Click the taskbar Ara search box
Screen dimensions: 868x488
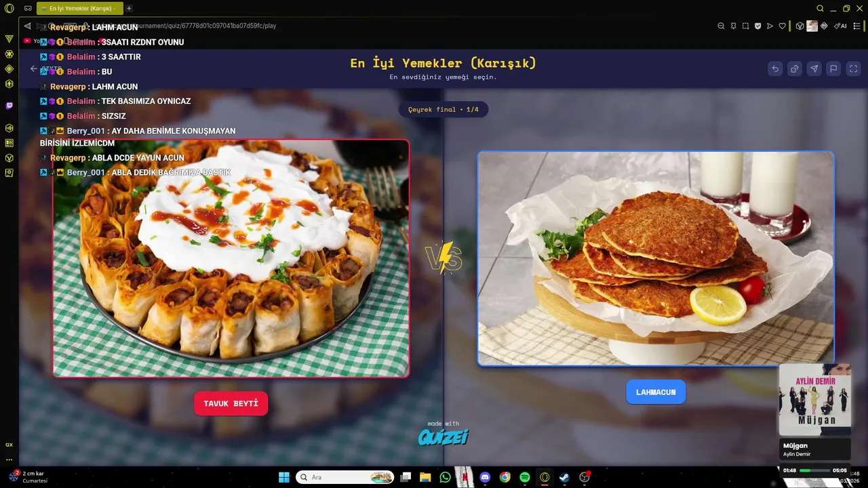click(345, 477)
